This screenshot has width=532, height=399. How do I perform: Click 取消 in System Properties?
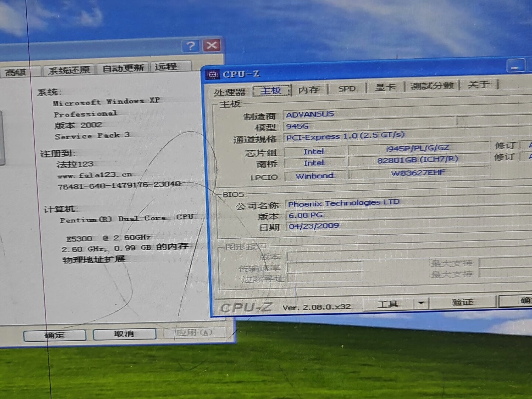pyautogui.click(x=124, y=334)
